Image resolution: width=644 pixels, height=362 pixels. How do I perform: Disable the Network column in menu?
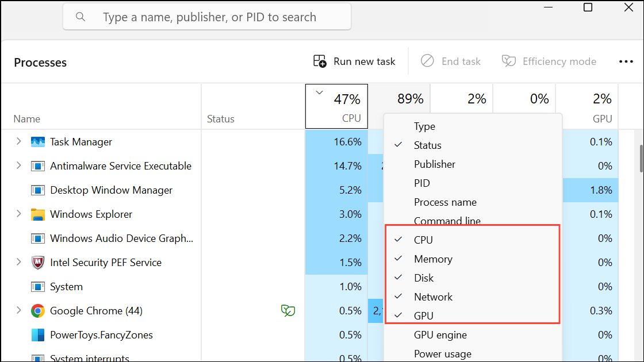click(432, 296)
